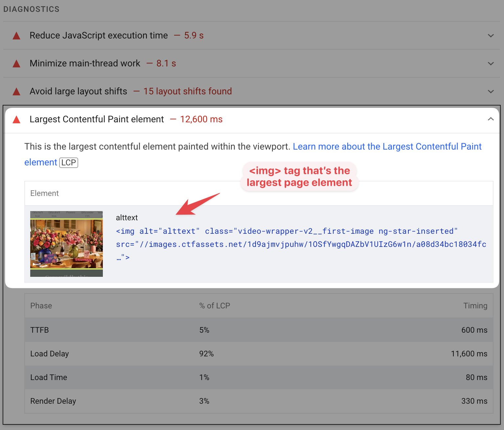This screenshot has width=504, height=430.
Task: Click the '80 ms' Load Time timing
Action: tap(476, 377)
